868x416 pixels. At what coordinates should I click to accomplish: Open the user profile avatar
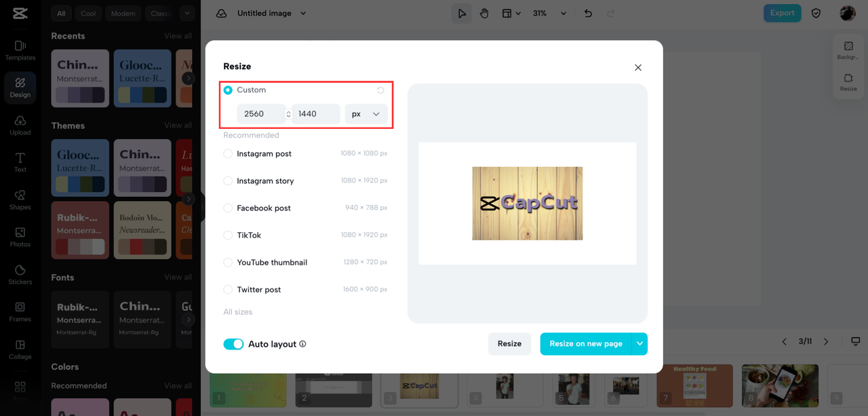(x=848, y=13)
